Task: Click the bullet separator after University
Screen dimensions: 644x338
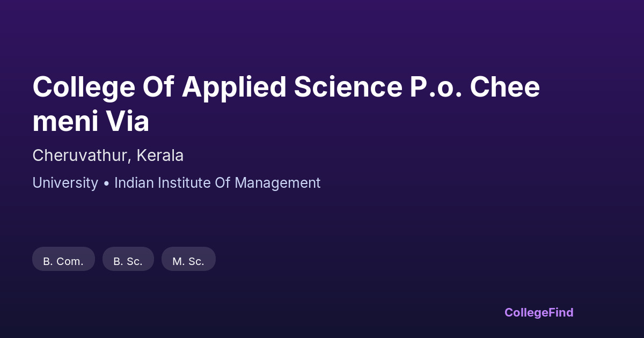Action: [x=106, y=183]
